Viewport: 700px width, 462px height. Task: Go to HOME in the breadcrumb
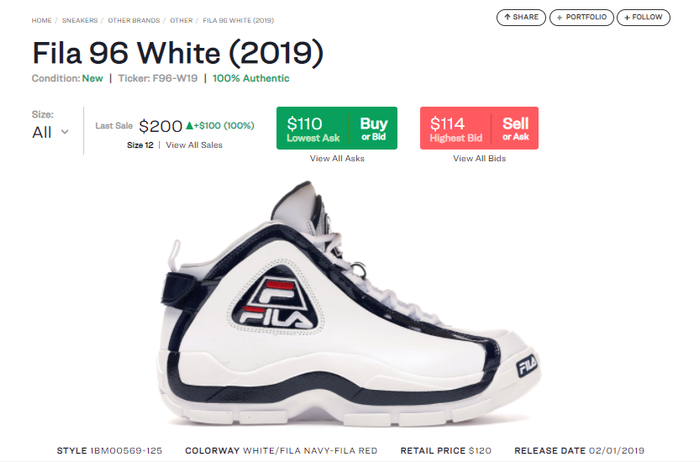pos(42,20)
